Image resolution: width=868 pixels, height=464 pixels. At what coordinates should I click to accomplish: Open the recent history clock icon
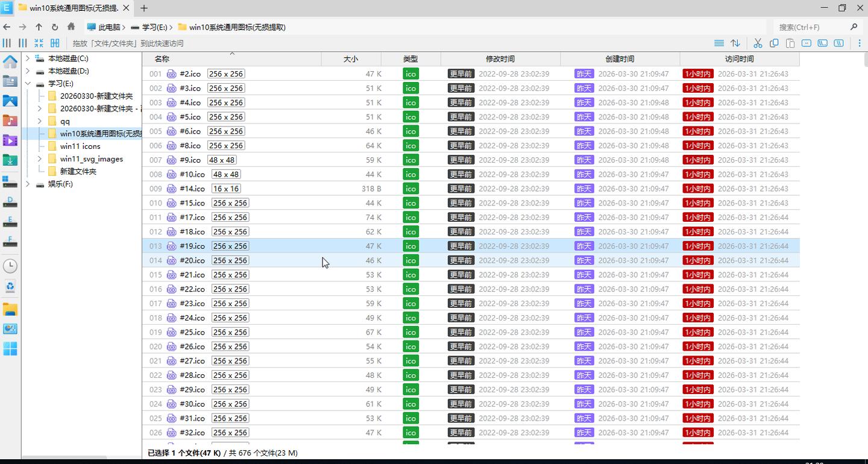(10, 266)
